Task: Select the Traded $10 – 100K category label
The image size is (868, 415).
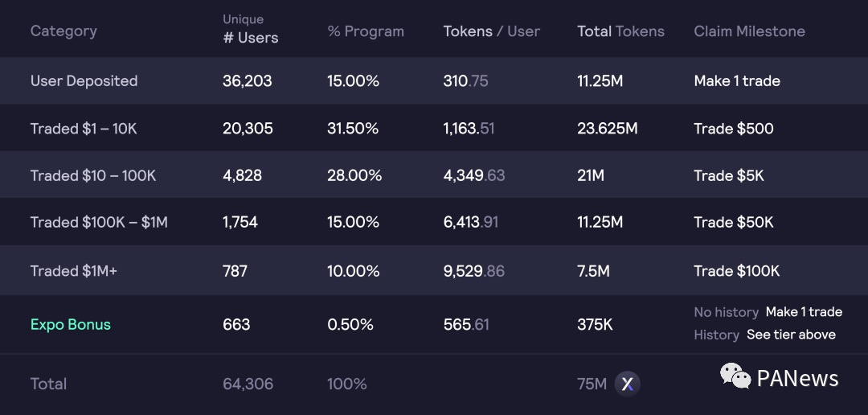Action: click(x=93, y=175)
